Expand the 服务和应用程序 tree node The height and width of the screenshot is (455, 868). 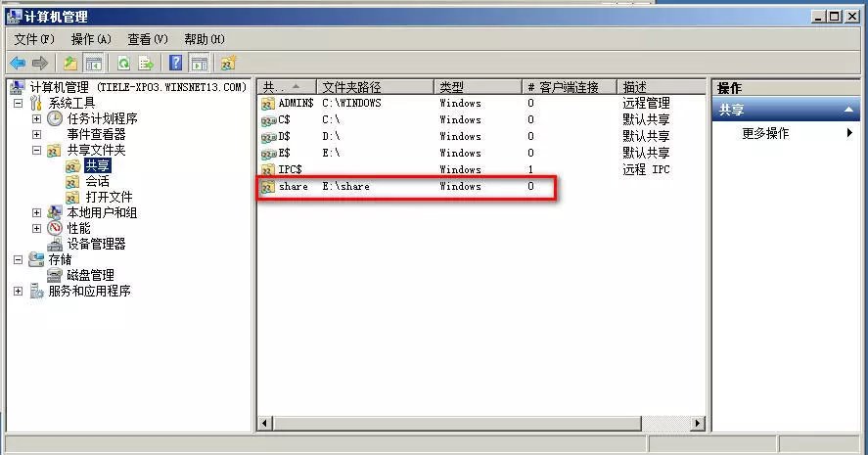point(18,292)
